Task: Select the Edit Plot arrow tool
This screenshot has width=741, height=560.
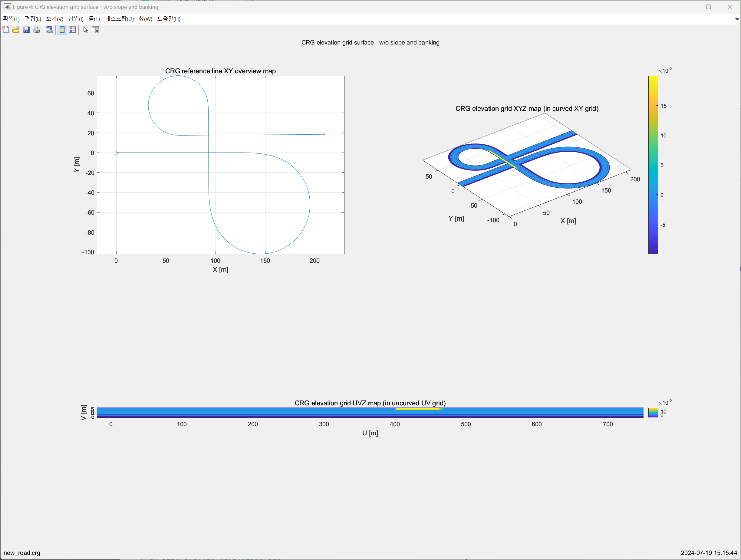Action: (85, 30)
